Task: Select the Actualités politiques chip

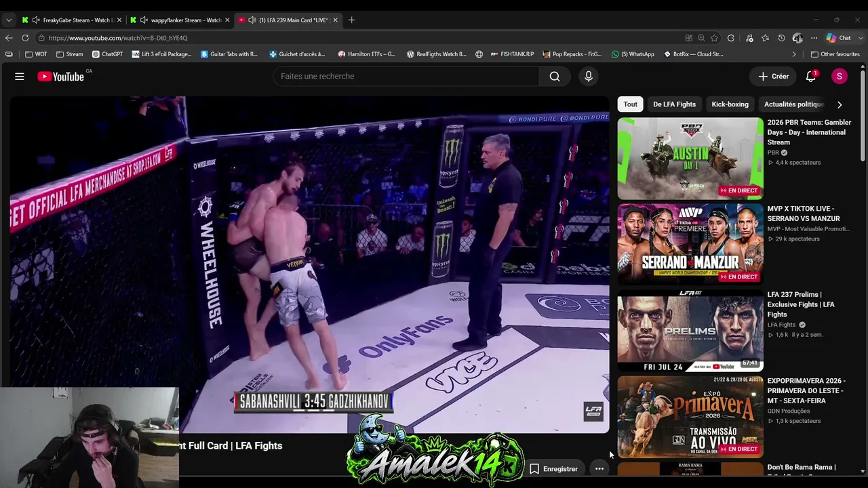Action: [794, 104]
